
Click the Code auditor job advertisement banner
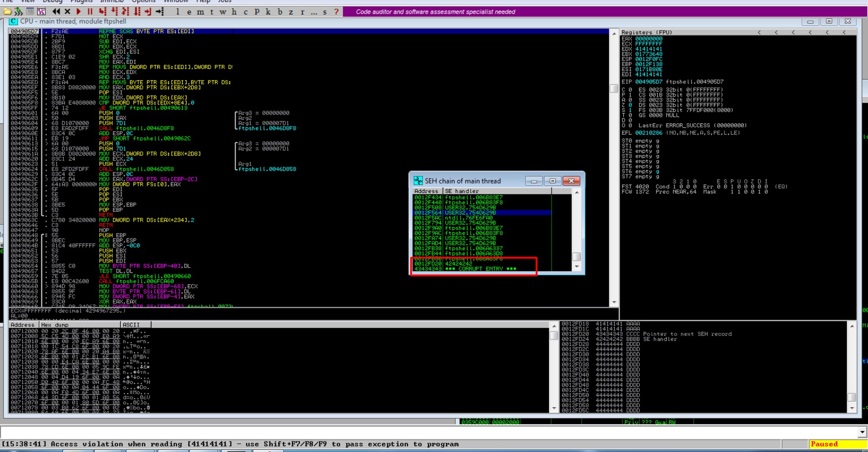(435, 12)
